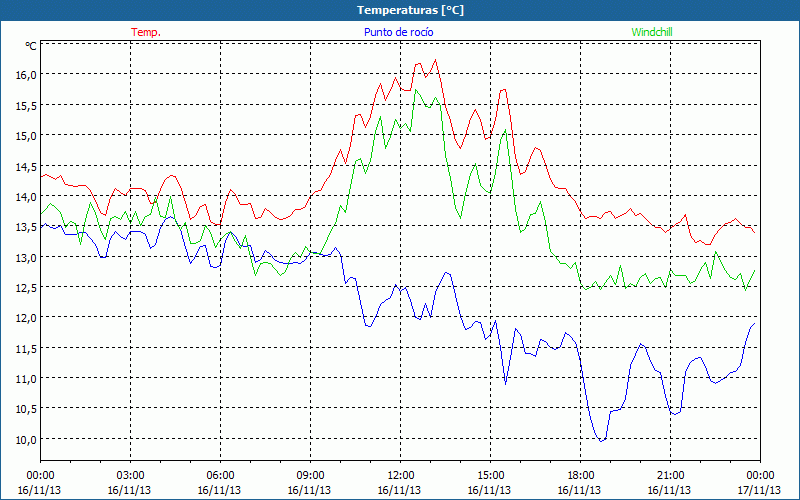Click the 15:00 time axis label
Screen dimensions: 800x500
tap(490, 476)
